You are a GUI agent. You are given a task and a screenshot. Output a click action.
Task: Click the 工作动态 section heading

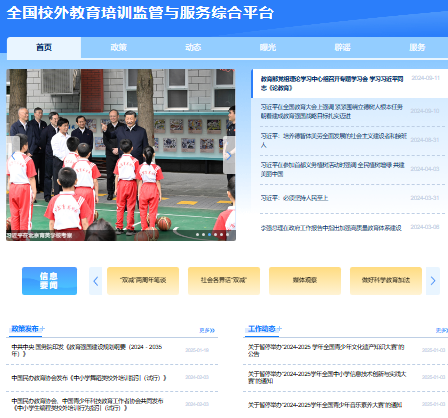[262, 329]
